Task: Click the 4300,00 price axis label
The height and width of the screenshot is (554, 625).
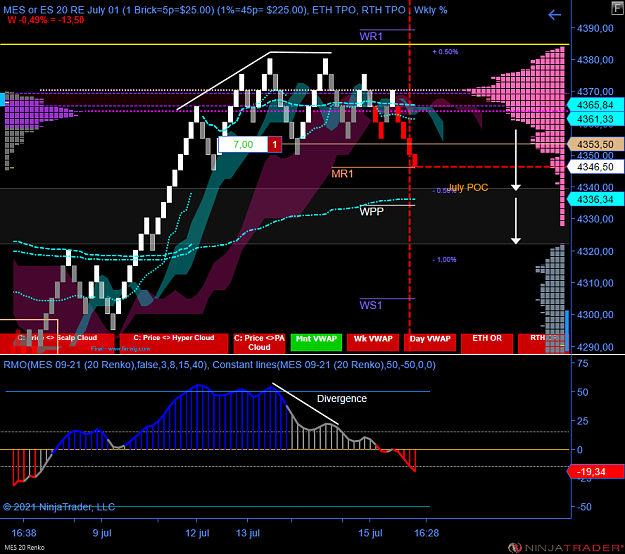Action: (595, 315)
